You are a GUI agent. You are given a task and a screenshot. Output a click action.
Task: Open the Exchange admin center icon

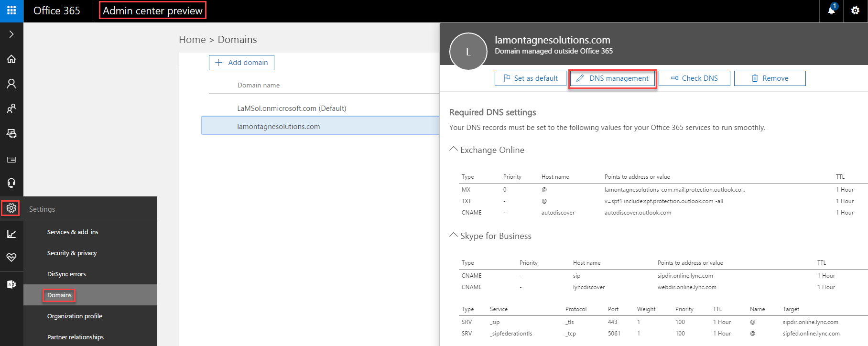11,284
